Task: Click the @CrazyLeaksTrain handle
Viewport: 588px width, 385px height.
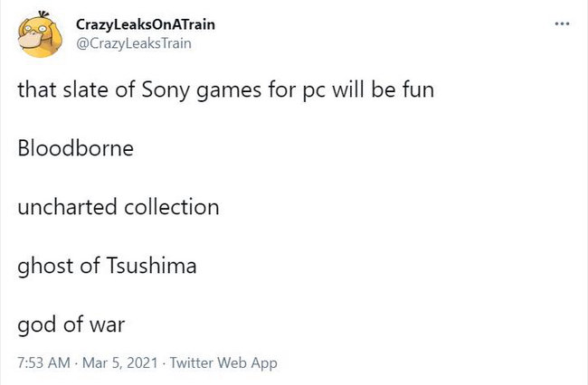Action: [x=134, y=43]
